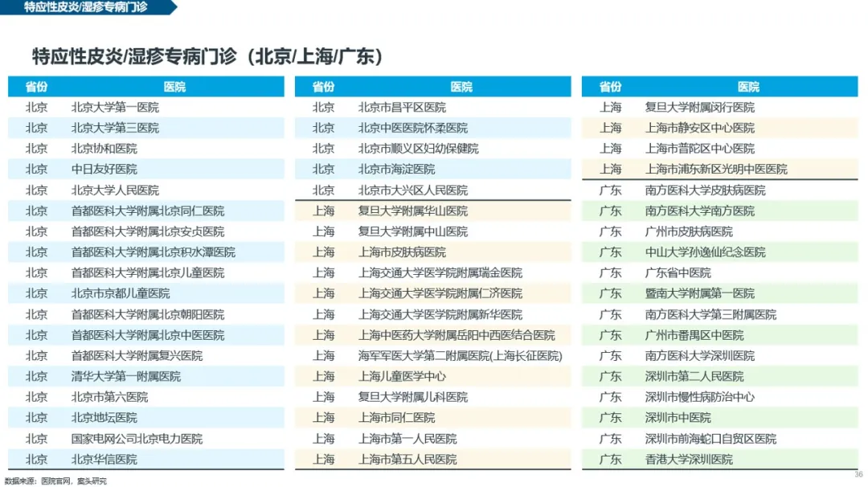The height and width of the screenshot is (487, 868).
Task: Select 深圳市中医院
Action: point(678,418)
